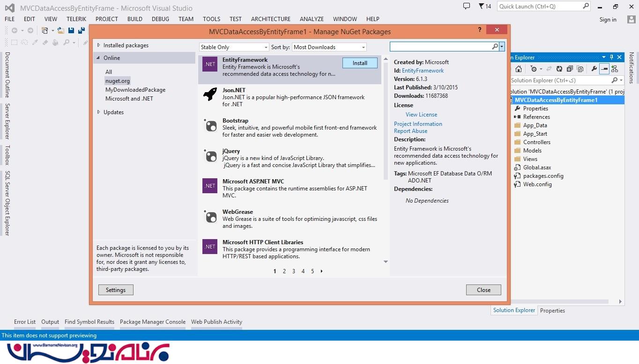Open the Sort by Most Downloads dropdown
639x364 pixels.
[329, 47]
